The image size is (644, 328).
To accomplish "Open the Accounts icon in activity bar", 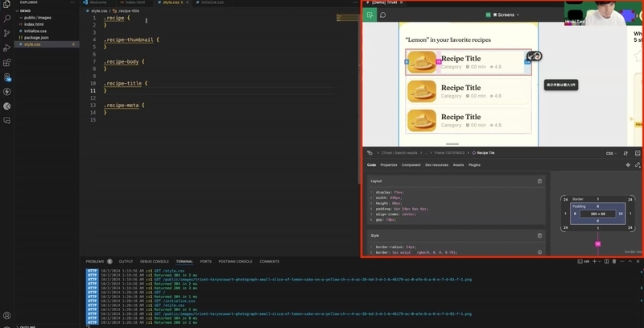I will coord(6,316).
